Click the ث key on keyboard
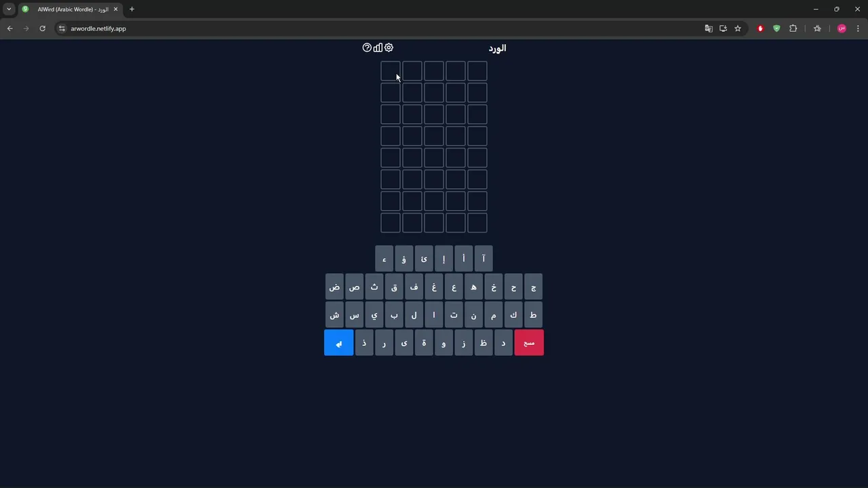The height and width of the screenshot is (488, 868). pos(374,287)
